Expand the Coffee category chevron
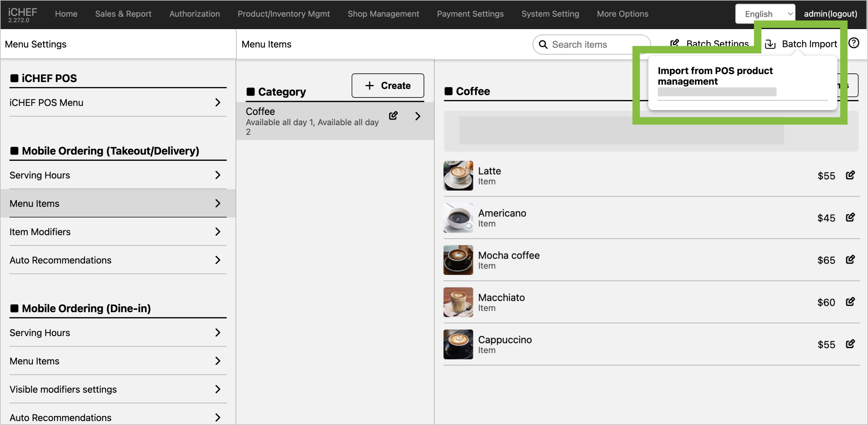868x425 pixels. pos(418,116)
